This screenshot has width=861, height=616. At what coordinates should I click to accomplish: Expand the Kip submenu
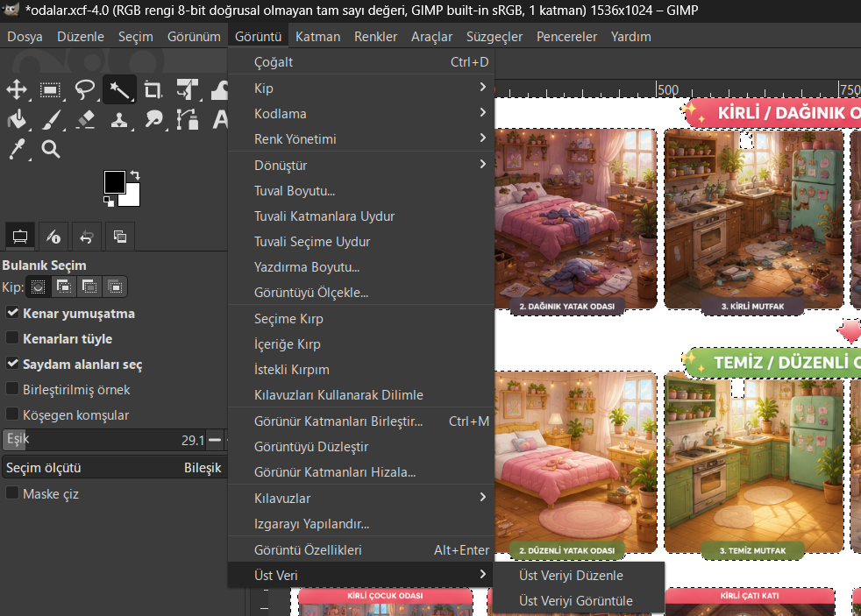360,88
